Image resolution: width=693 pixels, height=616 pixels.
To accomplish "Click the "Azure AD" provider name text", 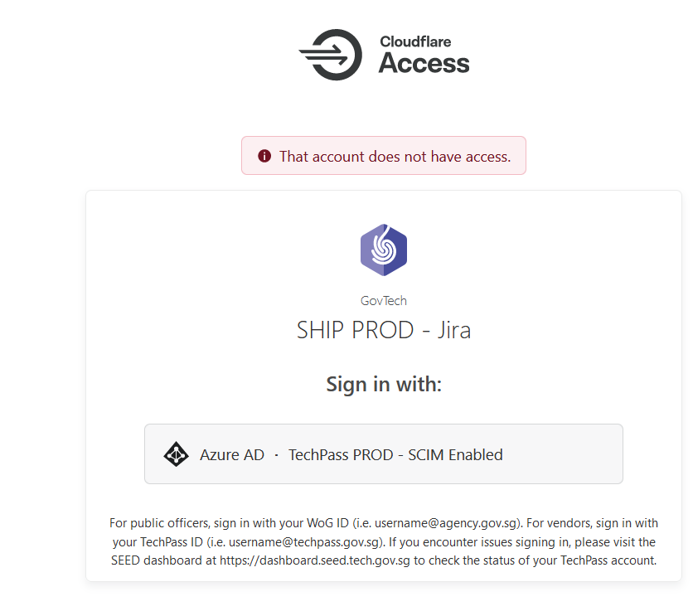I will [232, 454].
